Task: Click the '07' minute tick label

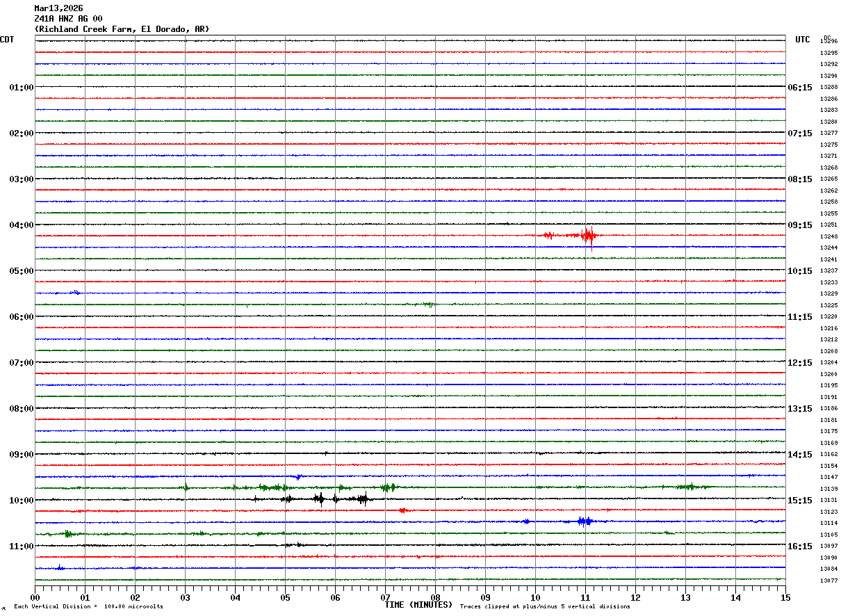Action: (x=385, y=597)
